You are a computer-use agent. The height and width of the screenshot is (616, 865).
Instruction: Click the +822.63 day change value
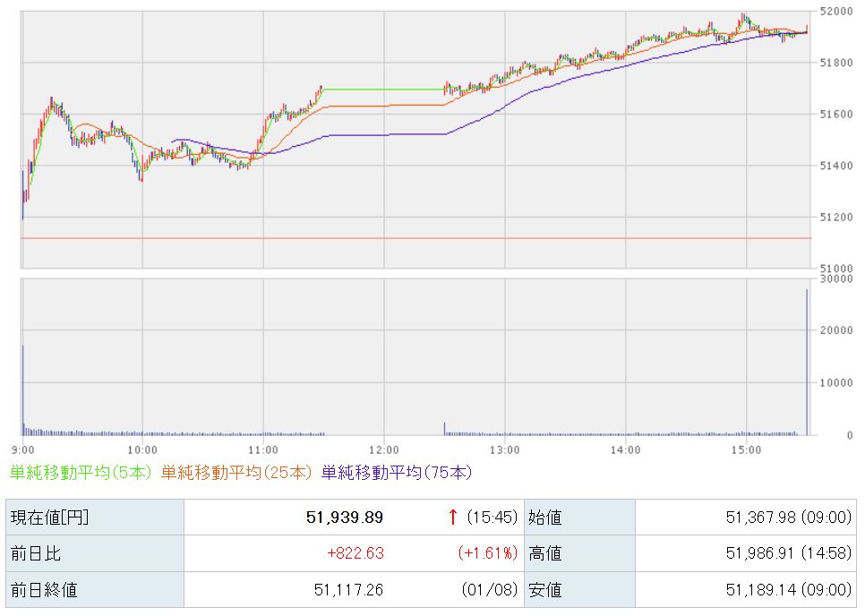point(355,553)
